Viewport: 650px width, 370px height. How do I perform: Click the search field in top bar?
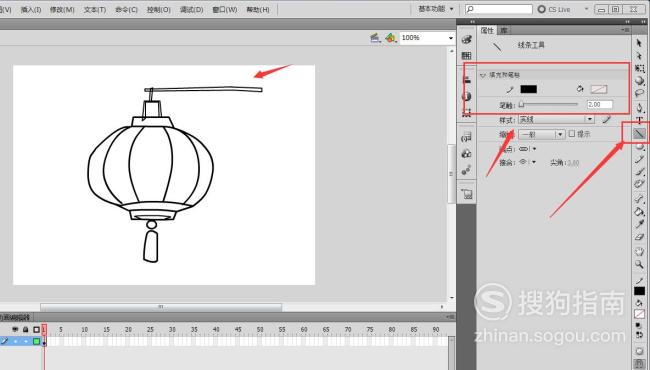[499, 9]
